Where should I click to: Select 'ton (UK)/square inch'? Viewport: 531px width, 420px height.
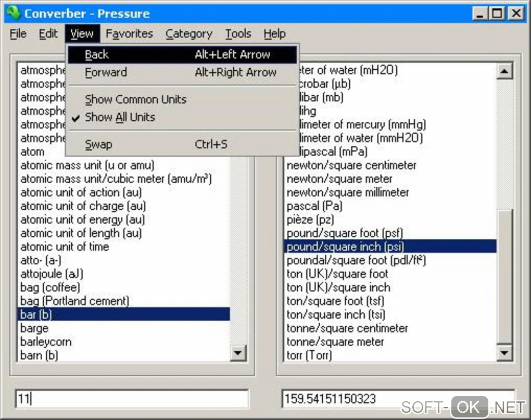point(390,287)
